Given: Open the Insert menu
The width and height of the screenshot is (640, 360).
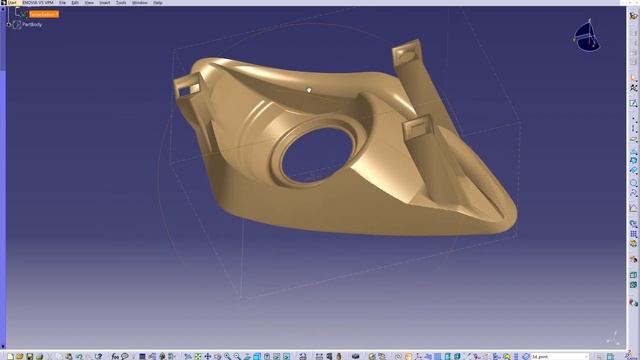Looking at the screenshot, I should (x=104, y=2).
